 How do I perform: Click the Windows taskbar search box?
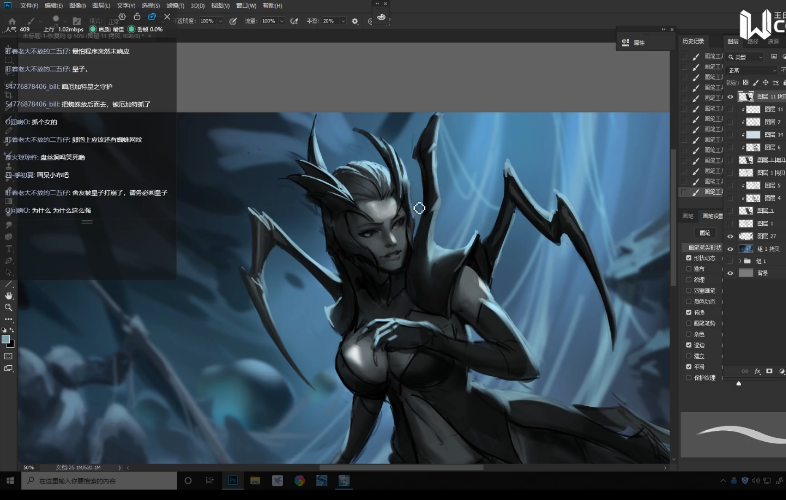pyautogui.click(x=99, y=480)
